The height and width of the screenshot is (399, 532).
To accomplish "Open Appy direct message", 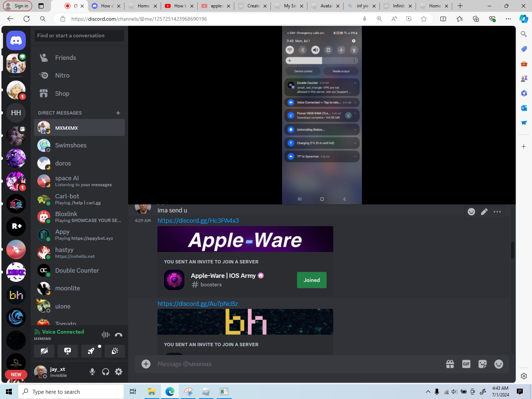I will [79, 235].
